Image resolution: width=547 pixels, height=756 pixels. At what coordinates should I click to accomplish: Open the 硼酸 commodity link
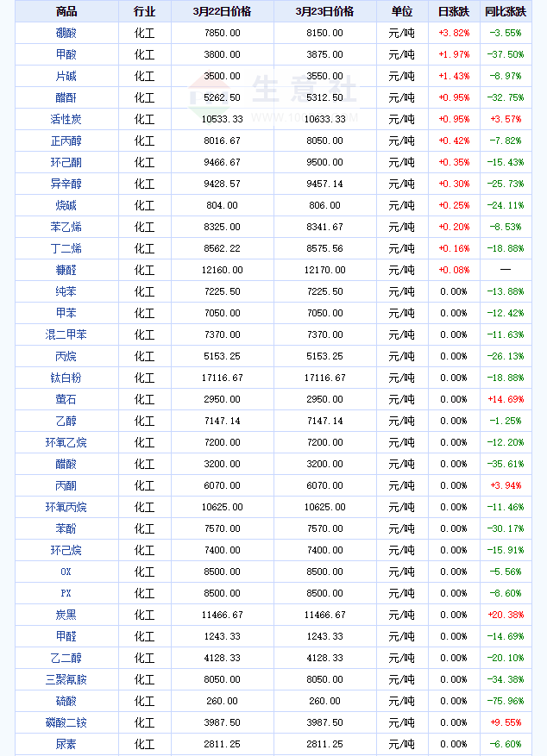pyautogui.click(x=66, y=33)
